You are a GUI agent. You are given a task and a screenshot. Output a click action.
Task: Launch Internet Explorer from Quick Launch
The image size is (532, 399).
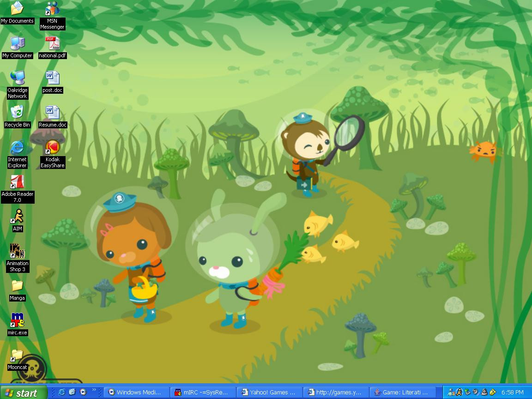(x=62, y=392)
